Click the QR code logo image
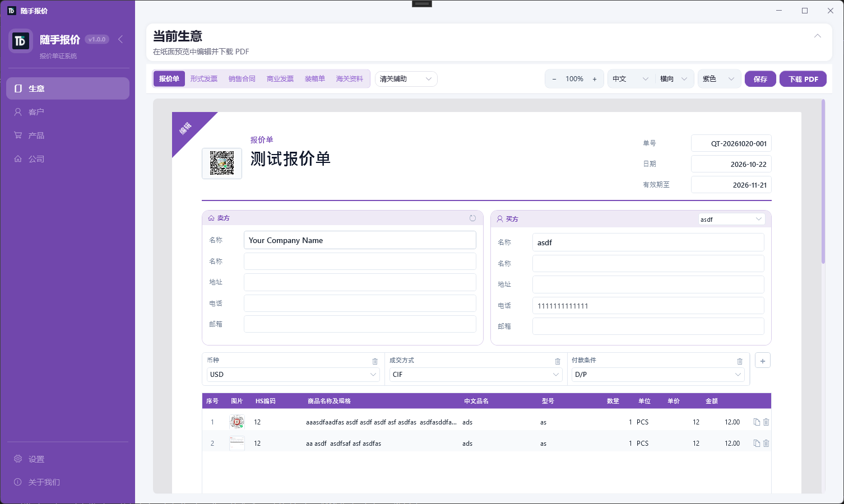844x504 pixels. (x=222, y=164)
